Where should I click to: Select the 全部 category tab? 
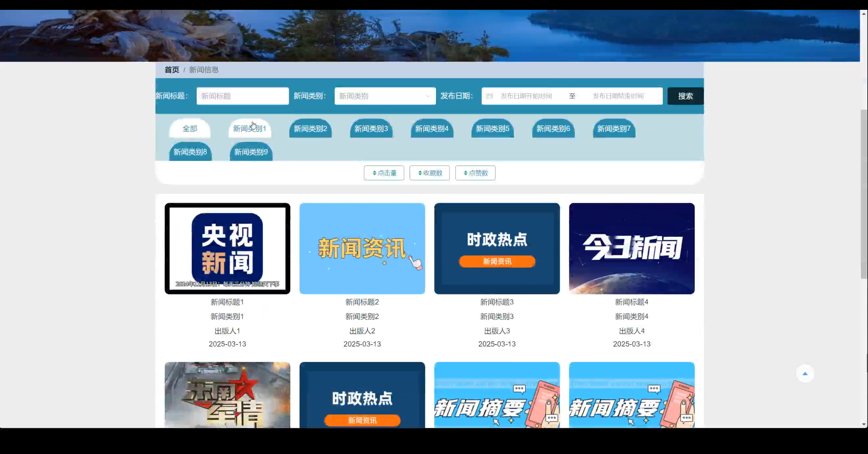click(190, 129)
